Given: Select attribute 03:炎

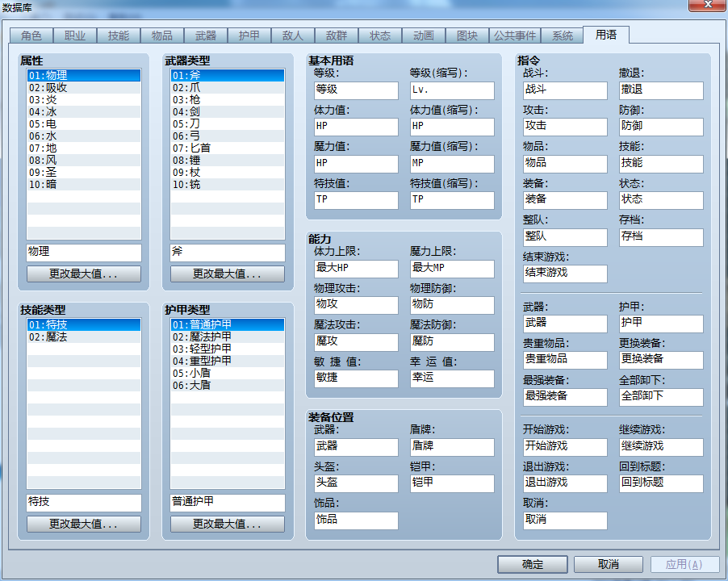Looking at the screenshot, I should click(x=84, y=100).
